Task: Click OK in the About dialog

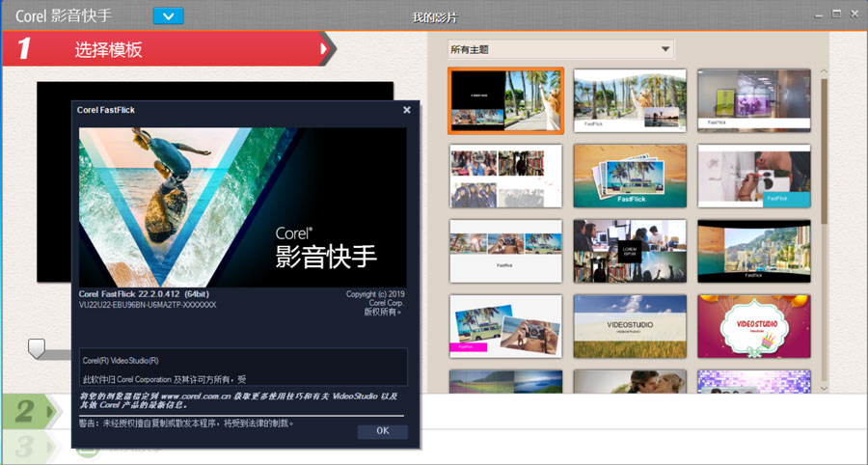Action: [382, 431]
